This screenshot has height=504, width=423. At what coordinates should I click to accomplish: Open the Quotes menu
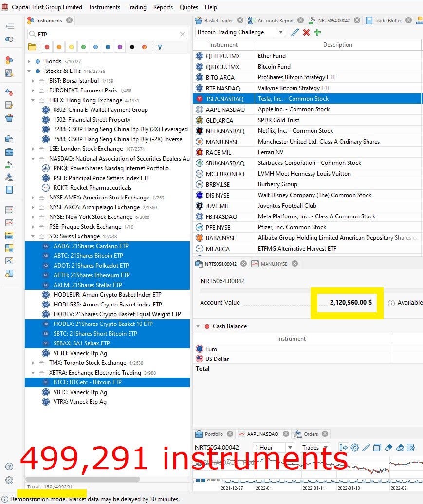(x=188, y=7)
